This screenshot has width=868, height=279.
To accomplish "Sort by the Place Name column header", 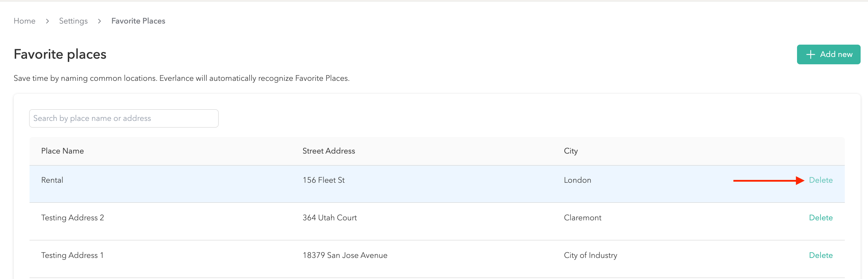I will point(63,151).
